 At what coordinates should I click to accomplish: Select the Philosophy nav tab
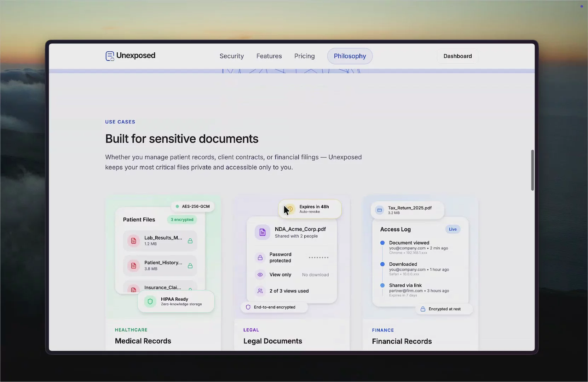click(x=350, y=56)
